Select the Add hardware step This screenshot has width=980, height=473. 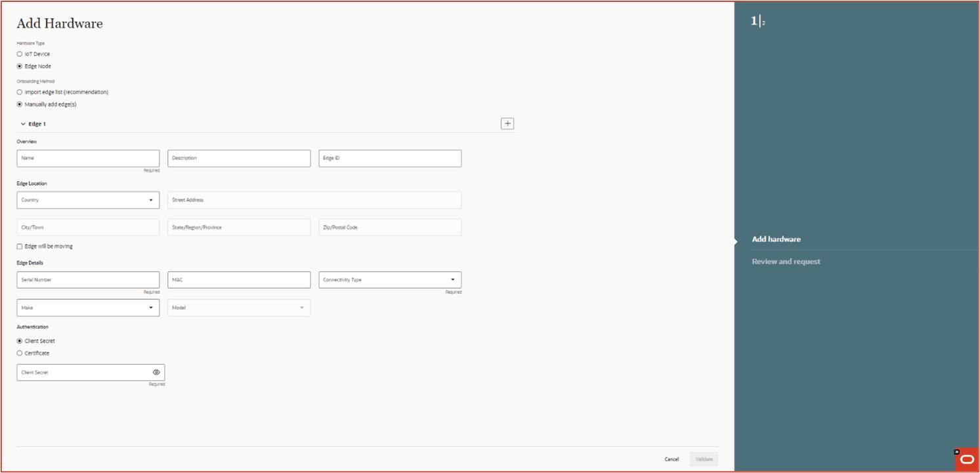coord(777,239)
